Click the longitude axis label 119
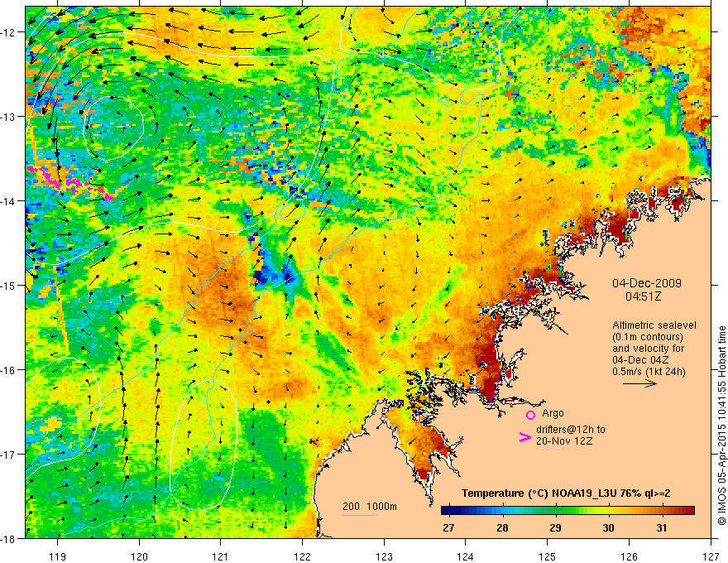 tap(58, 556)
